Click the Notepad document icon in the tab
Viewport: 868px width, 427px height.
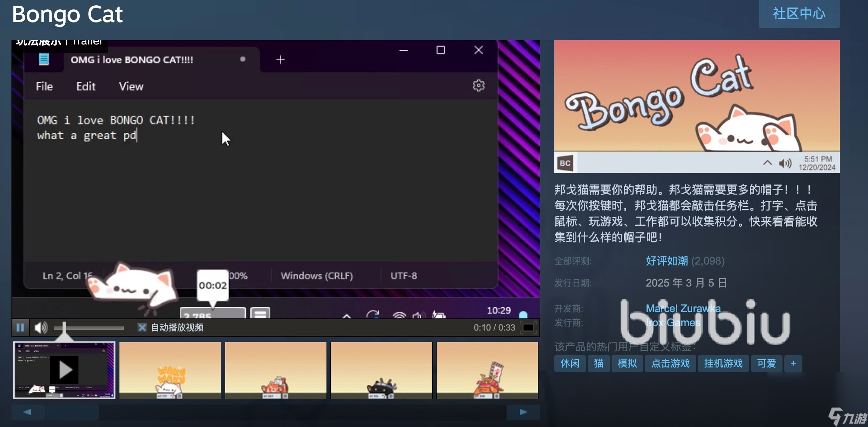click(44, 59)
